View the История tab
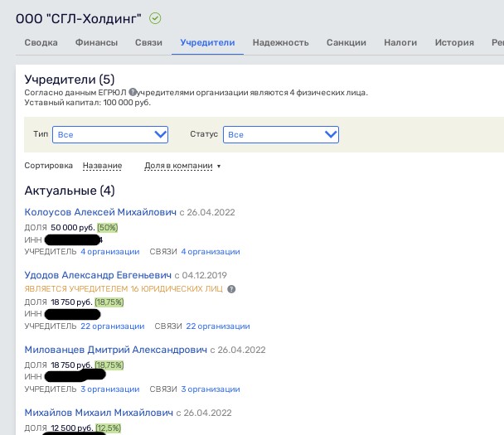504x435 pixels. click(454, 43)
